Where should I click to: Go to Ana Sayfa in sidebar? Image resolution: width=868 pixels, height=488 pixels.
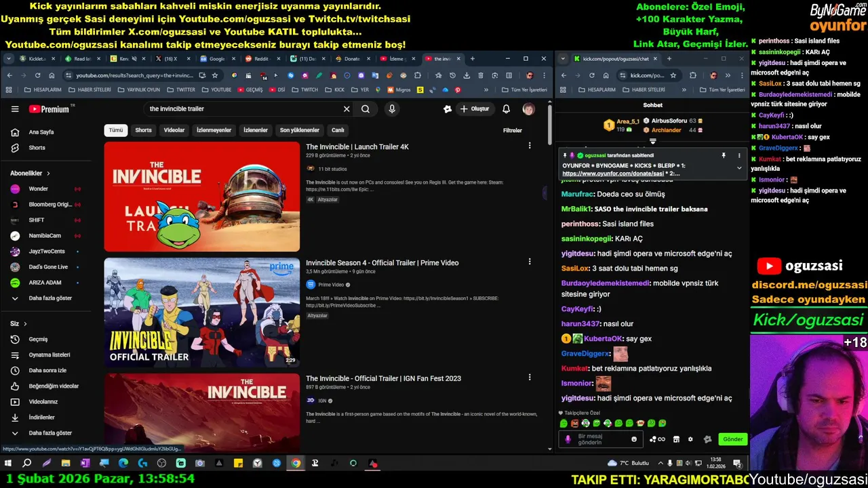pyautogui.click(x=41, y=132)
